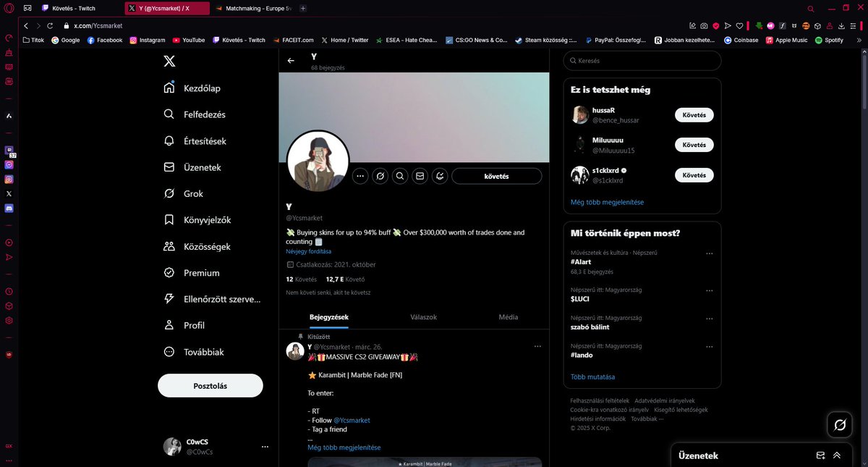The image size is (868, 467).
Task: Open account options next to C0wCS
Action: click(x=265, y=447)
